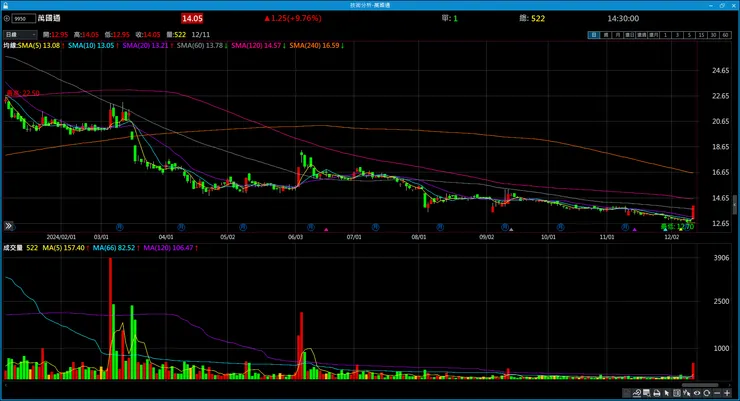Expand the side panel with double-chevron button
Image resolution: width=740 pixels, height=401 pixels.
[x=8, y=226]
